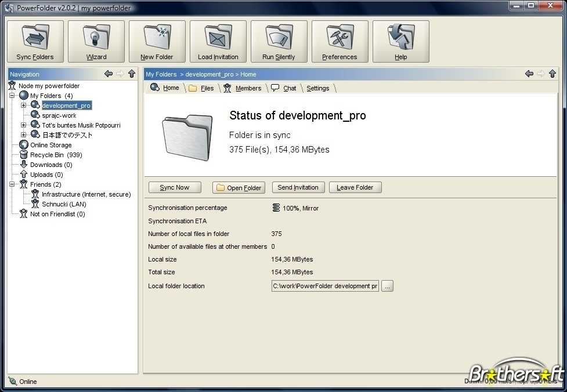Click the Load Invitation toolbar button
Image resolution: width=567 pixels, height=392 pixels.
tap(218, 42)
